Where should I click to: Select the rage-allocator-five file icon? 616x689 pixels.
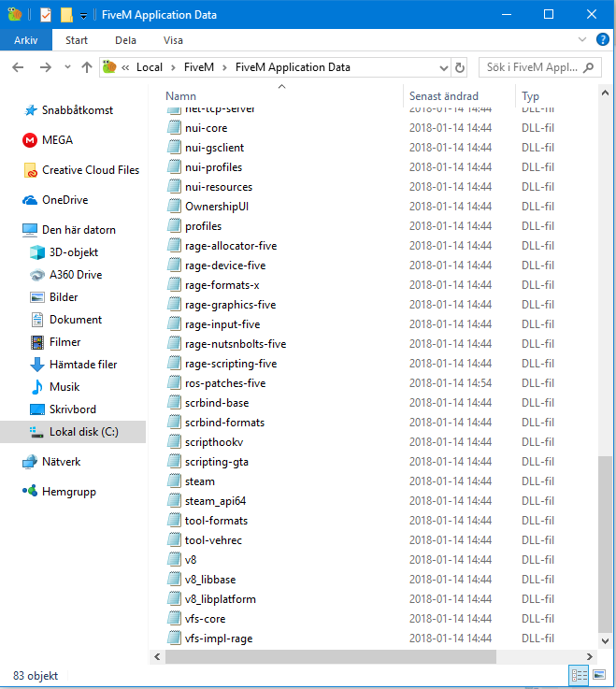click(174, 245)
